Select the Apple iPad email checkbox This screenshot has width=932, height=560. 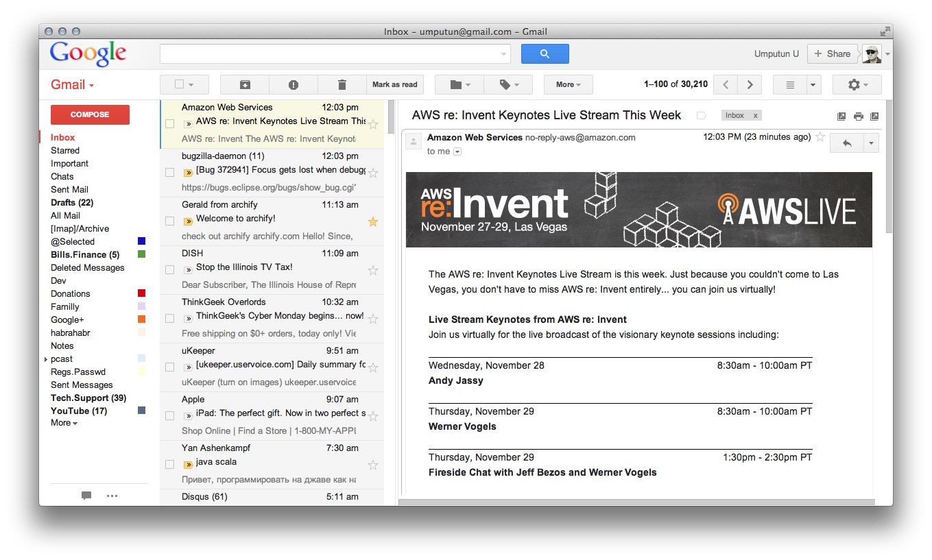(x=170, y=416)
